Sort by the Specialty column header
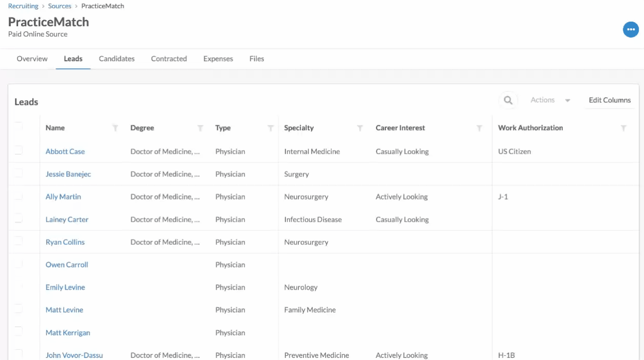 (x=299, y=128)
